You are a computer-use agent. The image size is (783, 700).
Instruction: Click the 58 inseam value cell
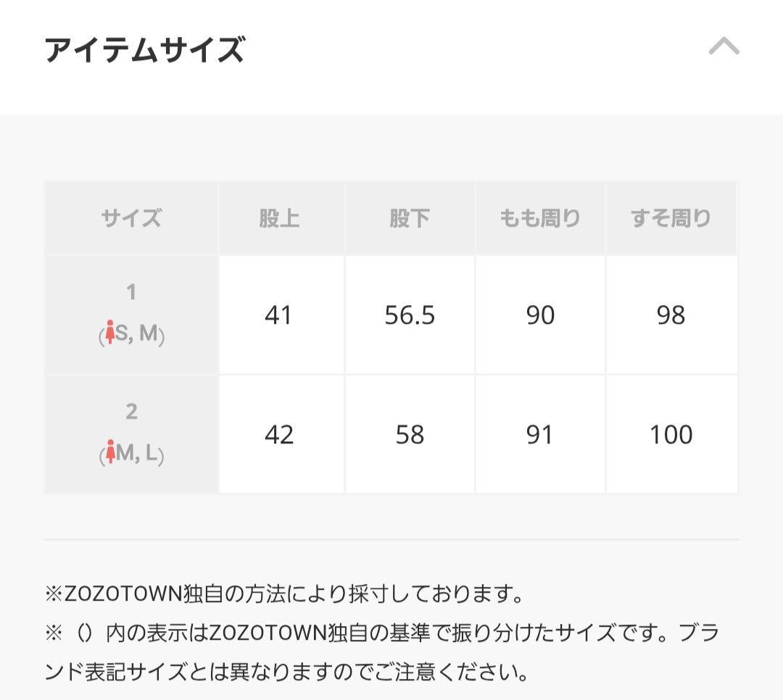(x=410, y=435)
